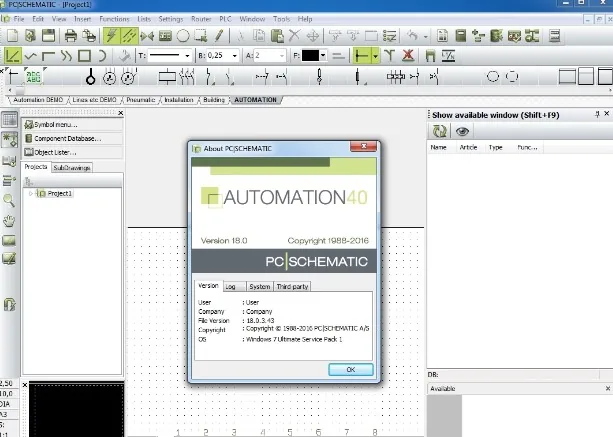Click the New document icon

13,36
